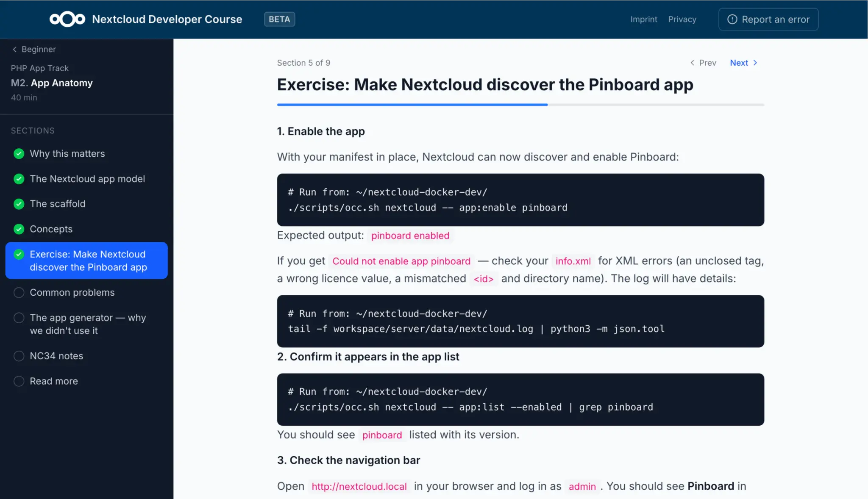Click the http://nextcloud.local inline code
The height and width of the screenshot is (499, 868).
pos(359,486)
